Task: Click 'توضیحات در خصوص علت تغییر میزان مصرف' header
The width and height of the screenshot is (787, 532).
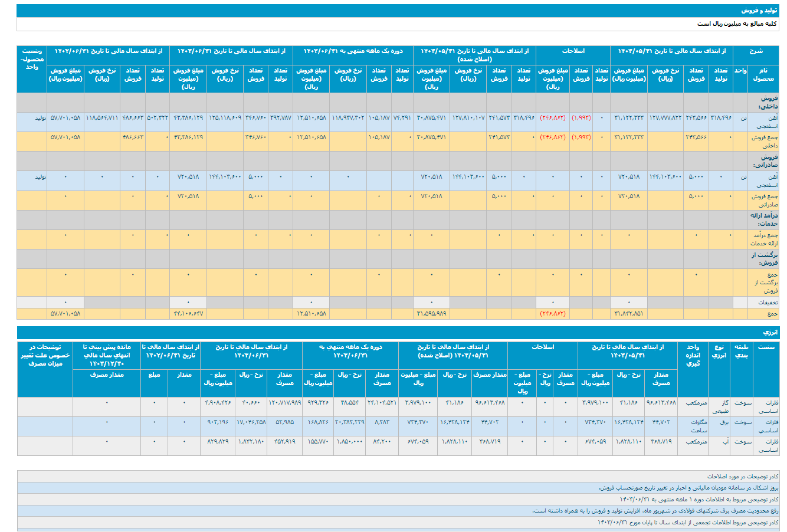Action: 45,355
